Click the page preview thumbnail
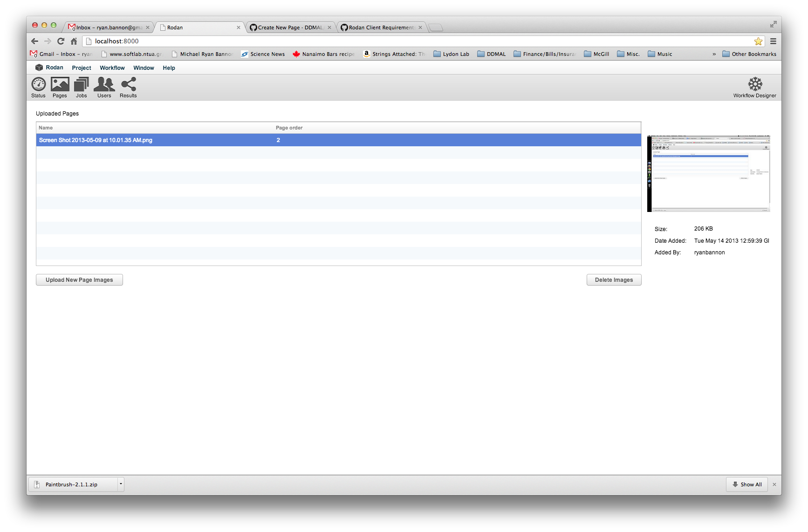 click(x=708, y=173)
